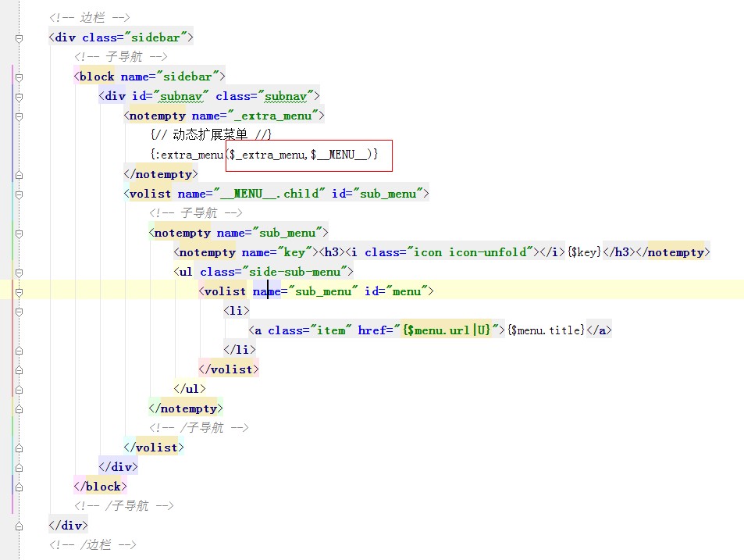Click the 动态扩展菜单 comment line
Screen dimensions: 744x560
pyautogui.click(x=211, y=135)
